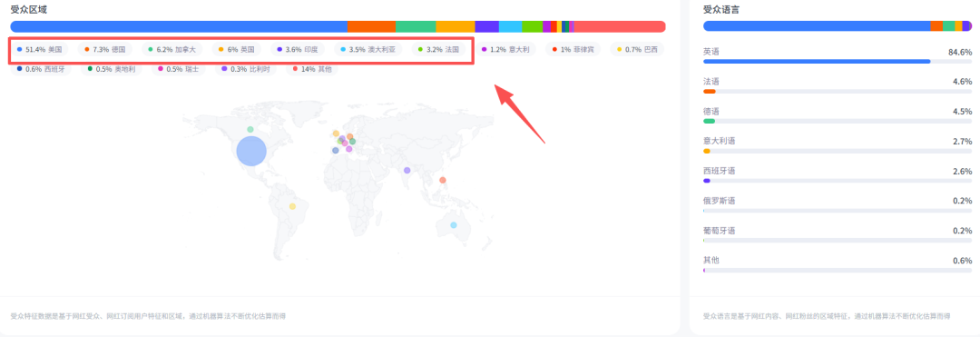Viewport: 980px width, 337px height.
Task: Click the 葡萄牙语 language label
Action: click(720, 231)
